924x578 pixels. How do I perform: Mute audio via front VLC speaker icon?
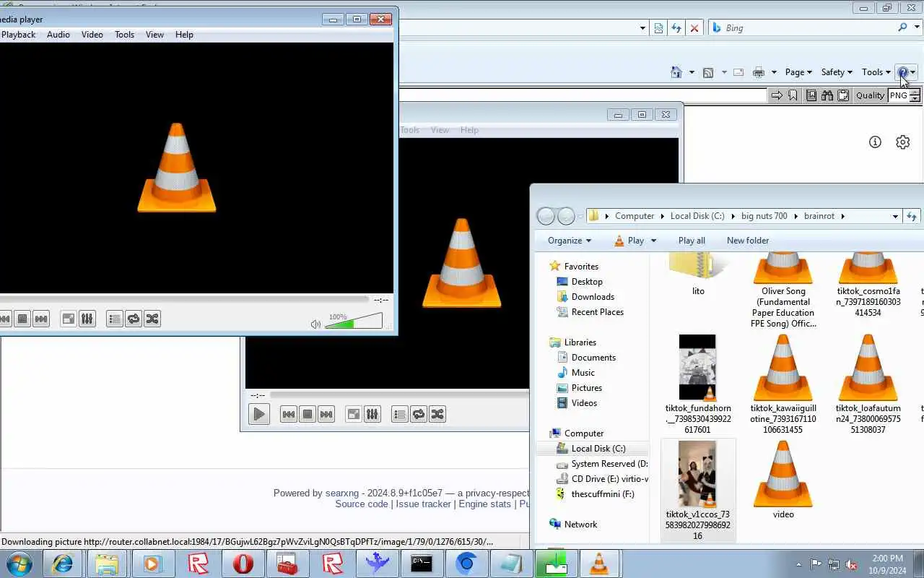tap(315, 324)
